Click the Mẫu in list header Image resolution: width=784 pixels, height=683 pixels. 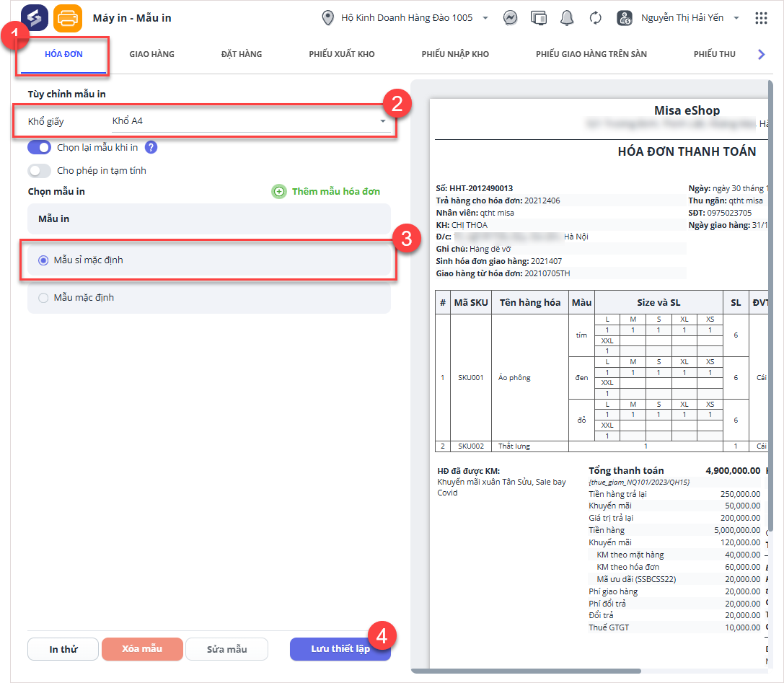pos(209,219)
